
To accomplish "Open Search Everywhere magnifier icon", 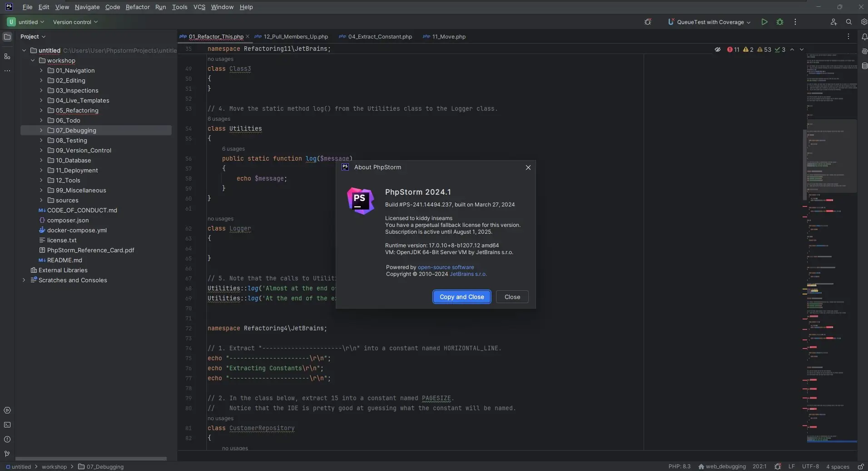I will click(x=848, y=22).
